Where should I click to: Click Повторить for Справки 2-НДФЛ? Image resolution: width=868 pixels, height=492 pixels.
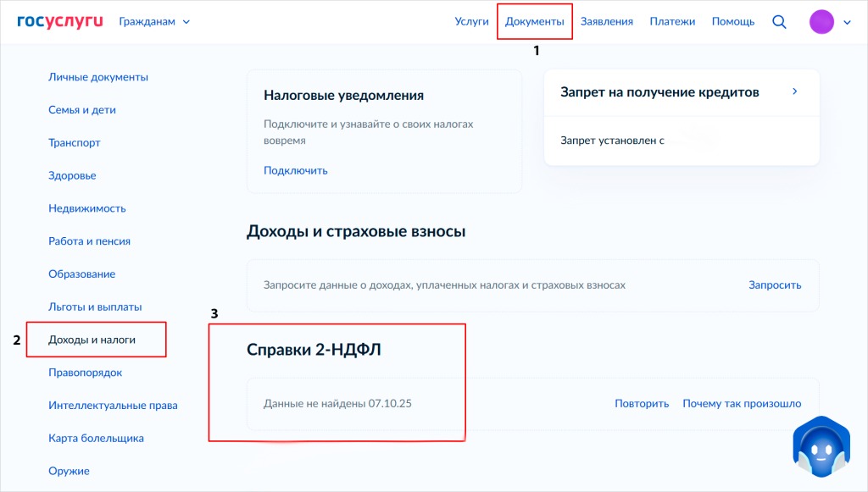[642, 404]
